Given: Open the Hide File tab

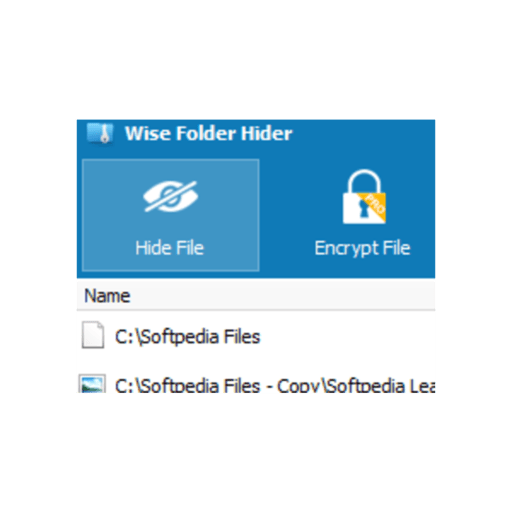Looking at the screenshot, I should 171,215.
